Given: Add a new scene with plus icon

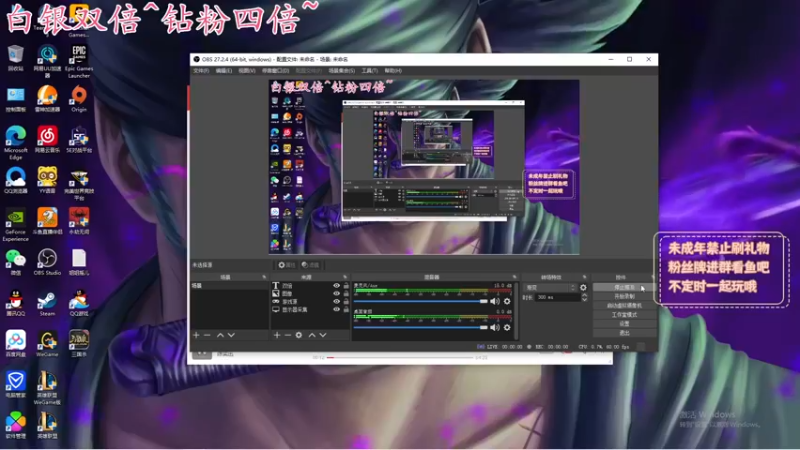Looking at the screenshot, I should click(x=196, y=335).
